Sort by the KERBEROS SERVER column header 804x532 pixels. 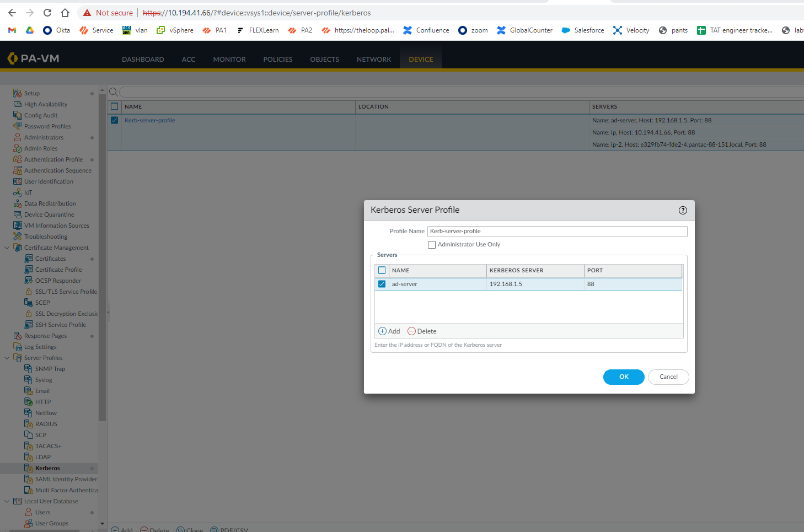tap(535, 270)
